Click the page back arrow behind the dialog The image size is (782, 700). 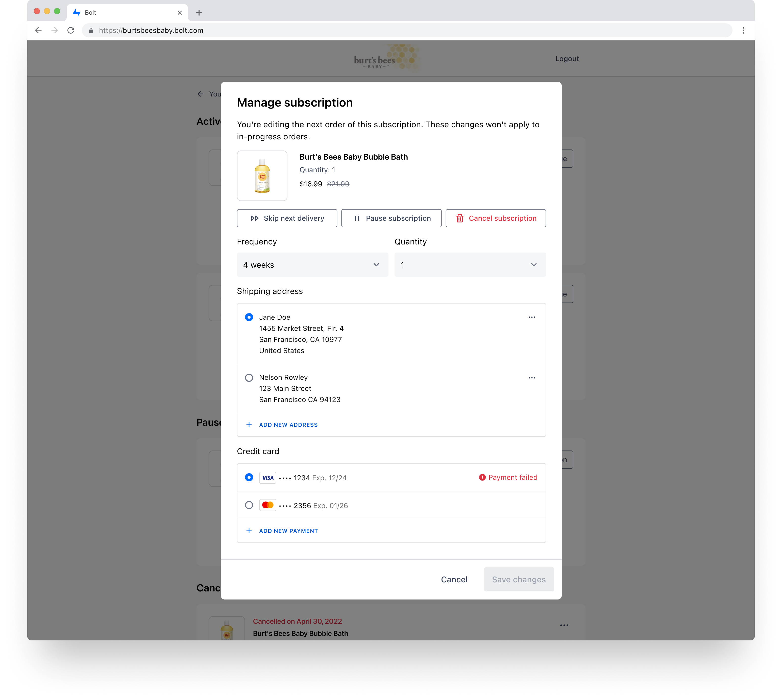(x=200, y=94)
